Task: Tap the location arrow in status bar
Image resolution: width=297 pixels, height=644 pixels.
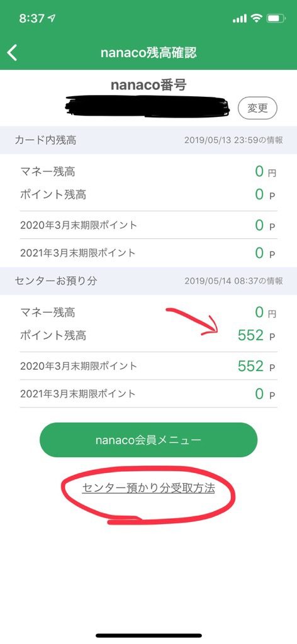Action: (52, 18)
